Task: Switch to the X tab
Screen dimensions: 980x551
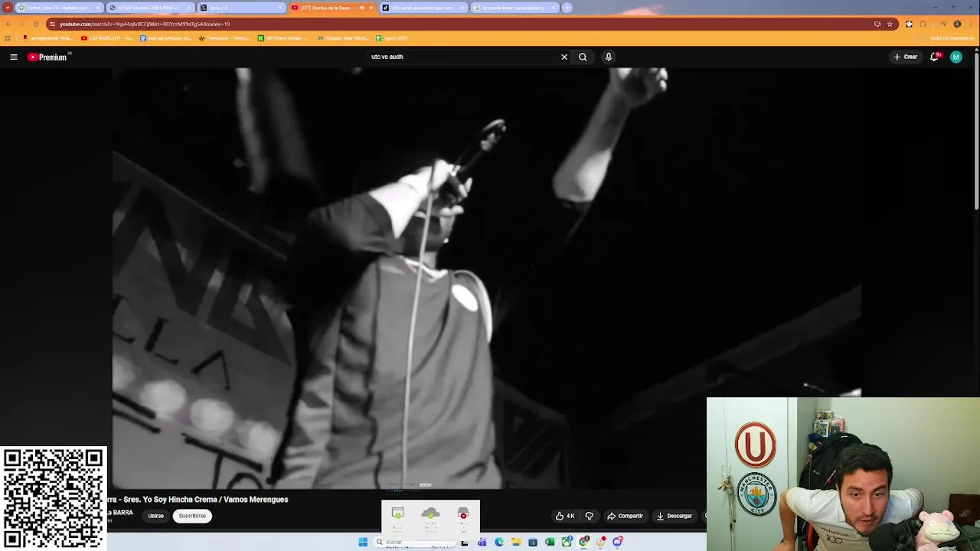Action: [x=242, y=8]
